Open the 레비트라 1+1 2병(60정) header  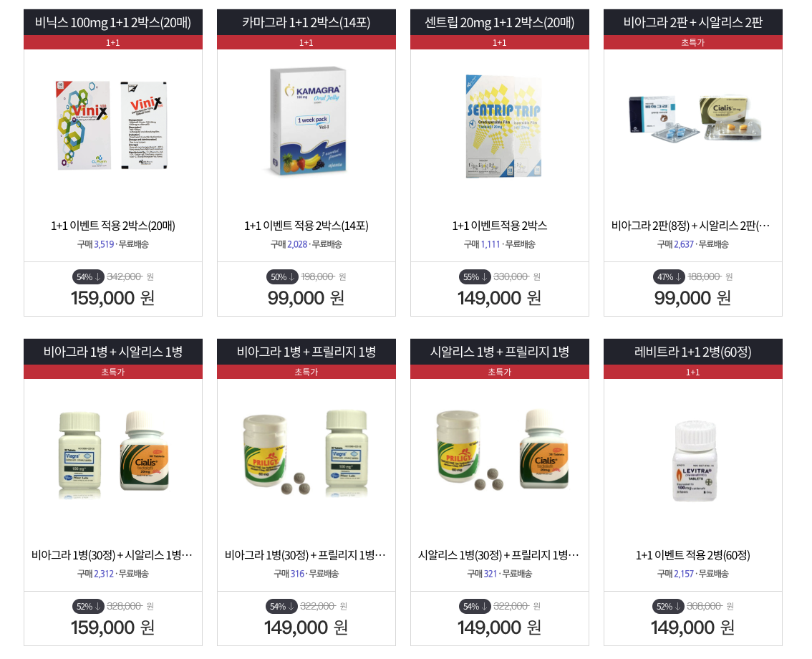coord(693,352)
